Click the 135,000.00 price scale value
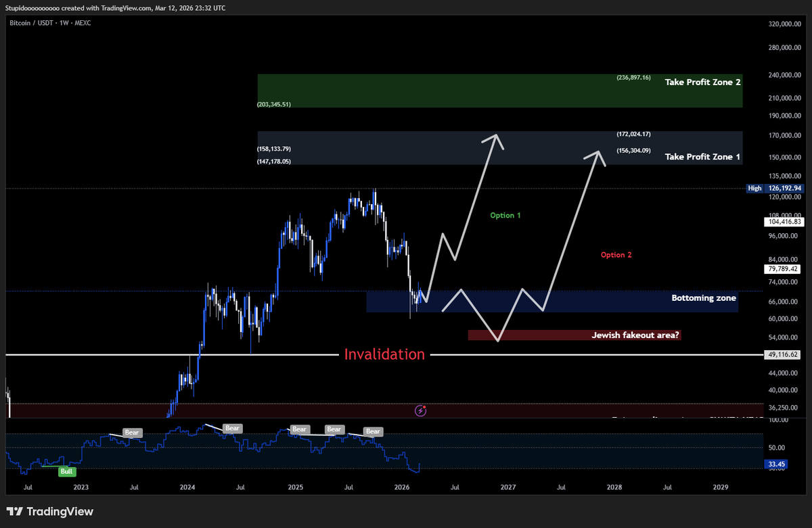Viewport: 812px width, 528px height. (784, 176)
